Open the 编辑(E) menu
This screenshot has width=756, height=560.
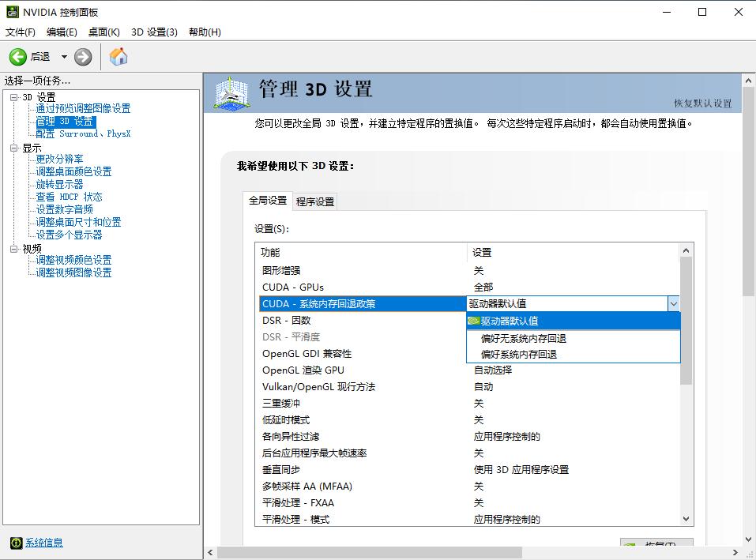[x=62, y=32]
